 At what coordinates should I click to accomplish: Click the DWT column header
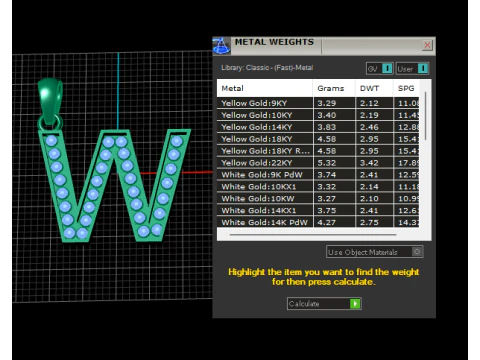(374, 88)
